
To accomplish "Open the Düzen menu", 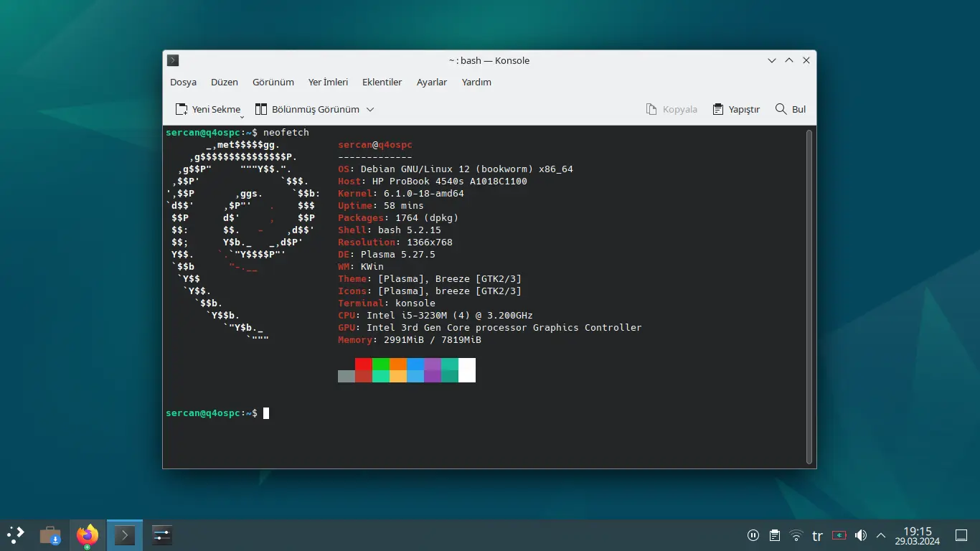I will (x=224, y=82).
